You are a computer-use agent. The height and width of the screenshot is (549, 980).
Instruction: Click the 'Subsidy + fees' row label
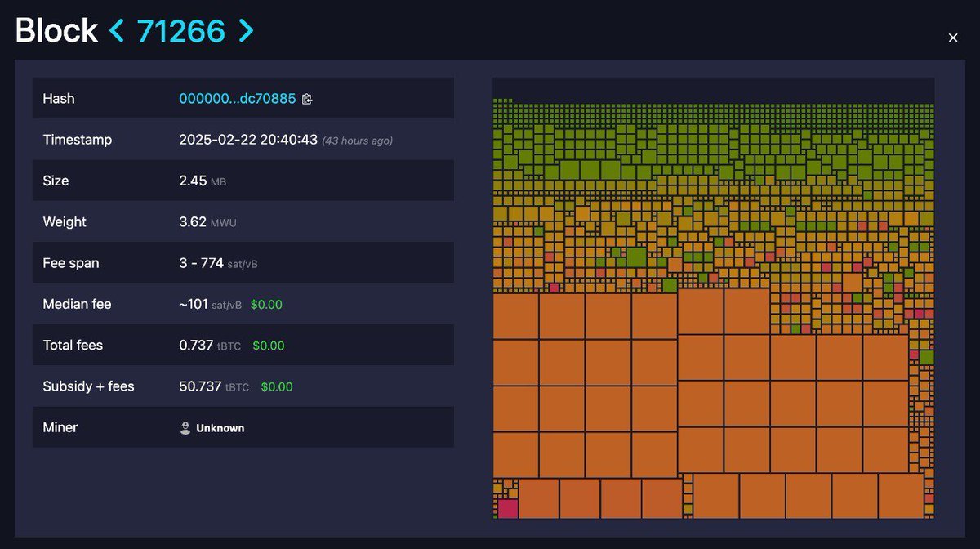tap(88, 386)
